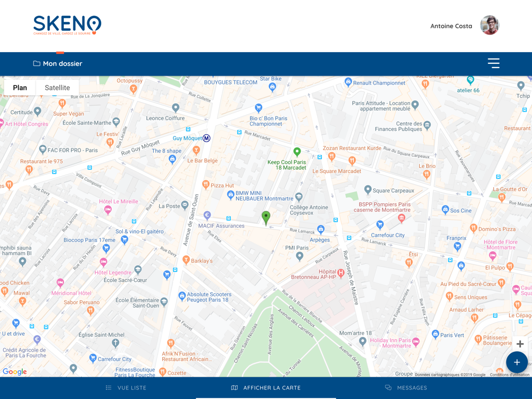This screenshot has width=532, height=399.
Task: Click Afrik'N'Fusion restaurant marker
Action: 171,343
